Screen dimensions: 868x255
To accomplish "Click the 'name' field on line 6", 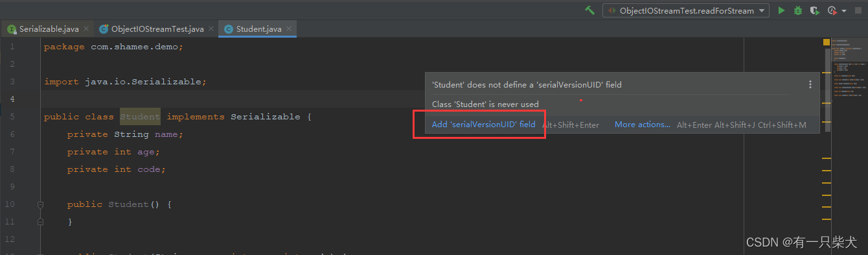I will coord(166,134).
